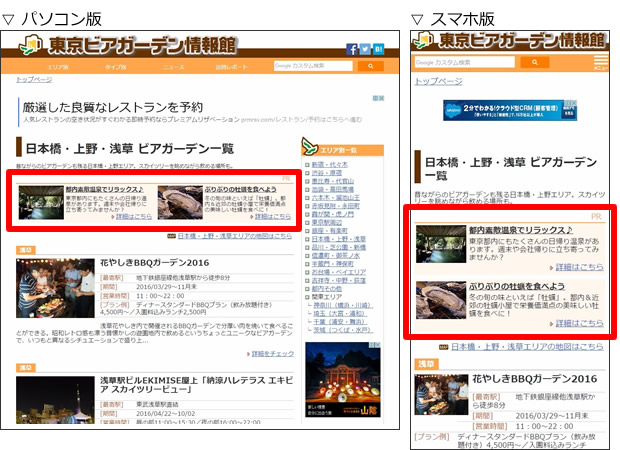
Task: Open the タイプ別 navigation tab
Action: tap(116, 67)
